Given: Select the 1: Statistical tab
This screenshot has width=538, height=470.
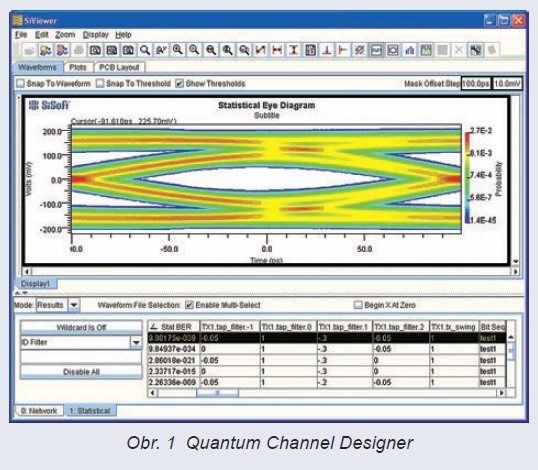Looking at the screenshot, I should pos(90,411).
